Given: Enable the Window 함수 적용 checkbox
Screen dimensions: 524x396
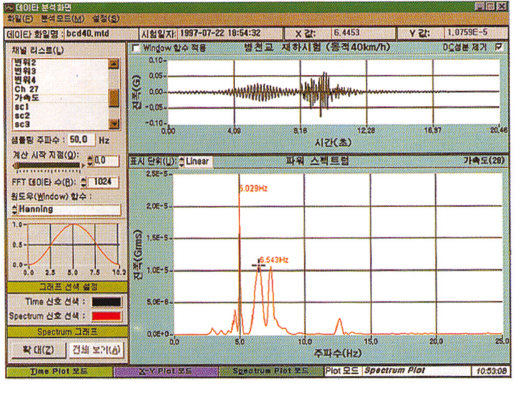Looking at the screenshot, I should click(136, 48).
